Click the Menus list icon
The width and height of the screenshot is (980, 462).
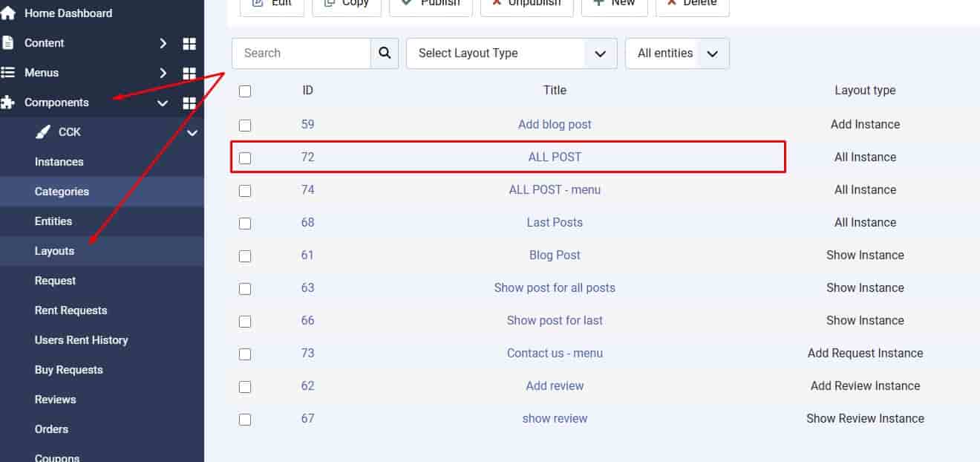point(8,73)
